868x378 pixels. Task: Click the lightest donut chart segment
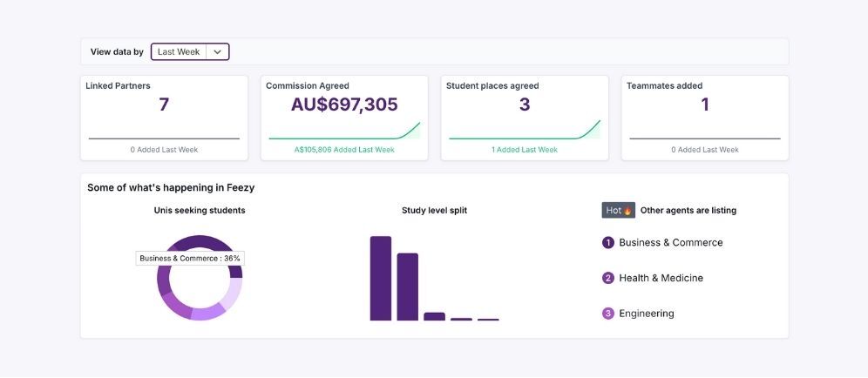point(231,293)
